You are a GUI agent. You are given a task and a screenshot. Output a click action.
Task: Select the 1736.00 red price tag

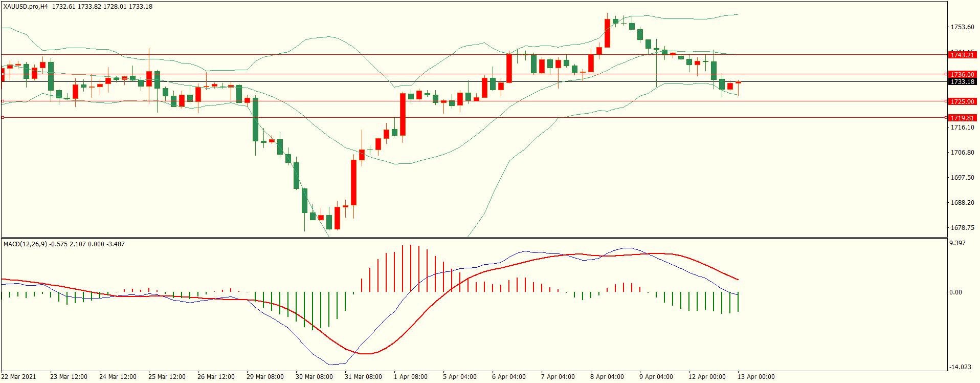point(962,74)
